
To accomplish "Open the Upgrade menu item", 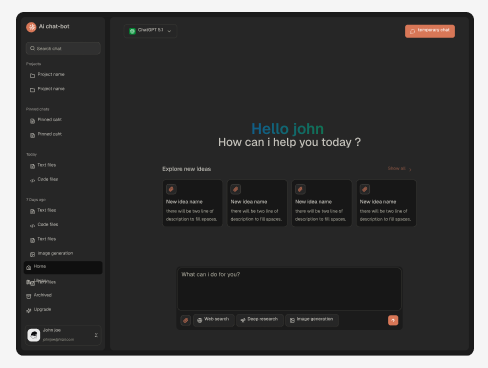I will pos(63,310).
